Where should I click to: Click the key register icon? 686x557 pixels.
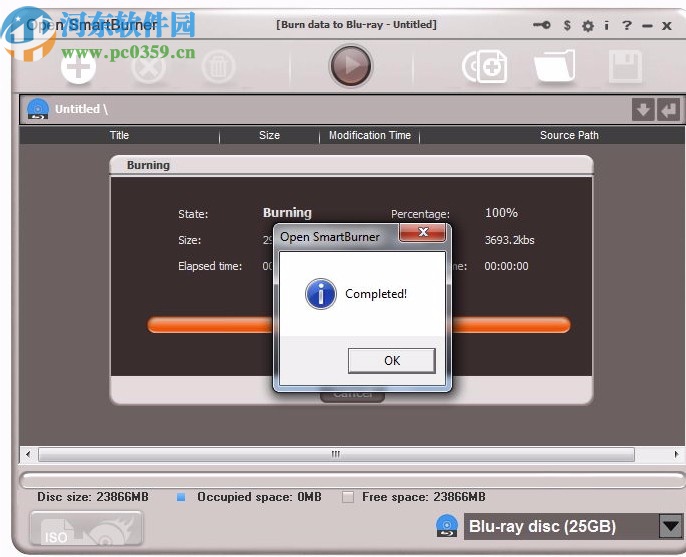542,25
